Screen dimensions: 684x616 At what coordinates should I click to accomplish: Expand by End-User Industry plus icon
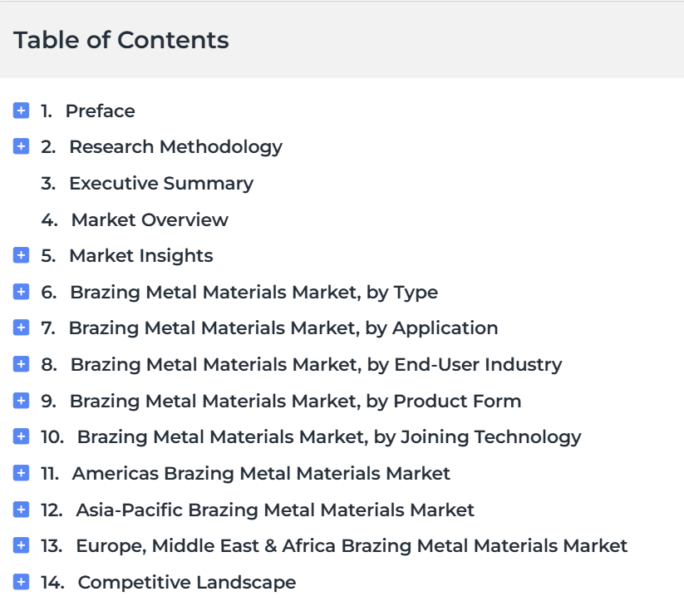[21, 364]
